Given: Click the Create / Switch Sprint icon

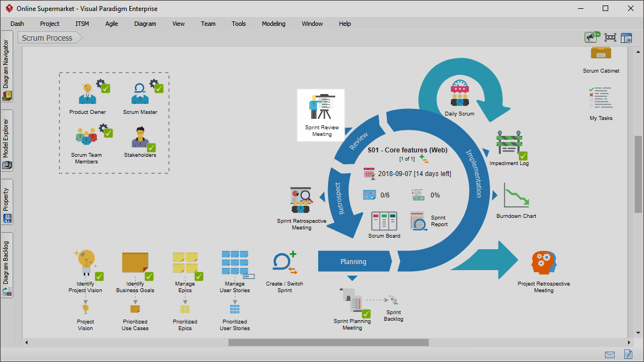Looking at the screenshot, I should [285, 262].
